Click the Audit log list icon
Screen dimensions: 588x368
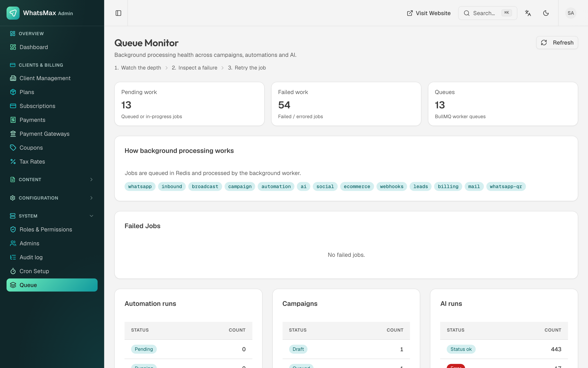point(13,257)
